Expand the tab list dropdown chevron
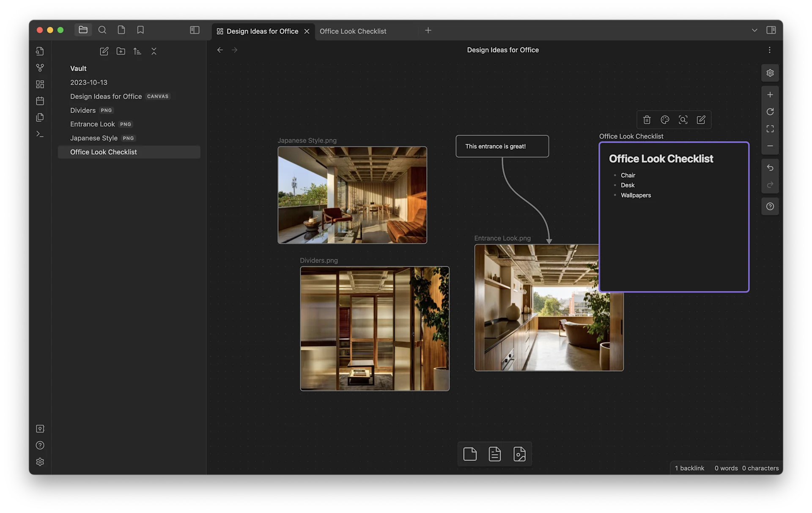 754,30
